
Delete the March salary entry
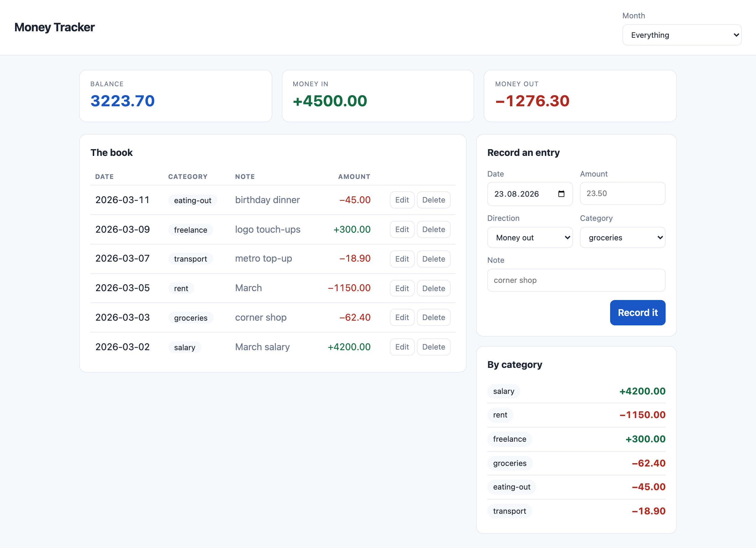pyautogui.click(x=433, y=347)
